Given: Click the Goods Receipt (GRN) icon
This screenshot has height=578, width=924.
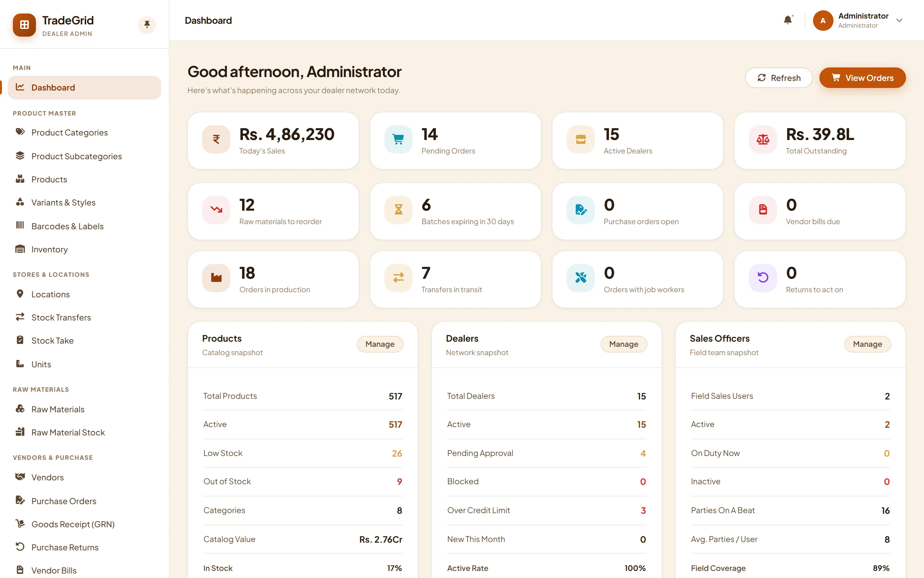Looking at the screenshot, I should coord(20,523).
